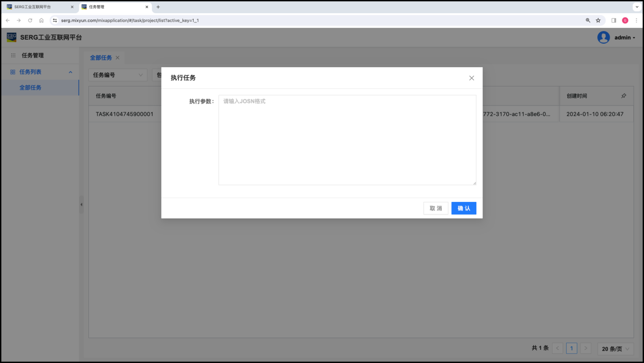
Task: Click the pin icon in 创建时间 column
Action: coord(624,96)
